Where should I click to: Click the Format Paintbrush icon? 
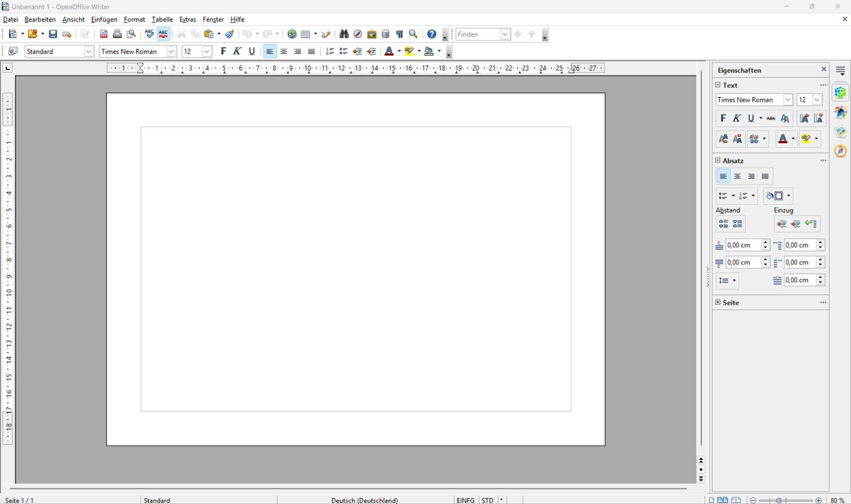coord(229,34)
